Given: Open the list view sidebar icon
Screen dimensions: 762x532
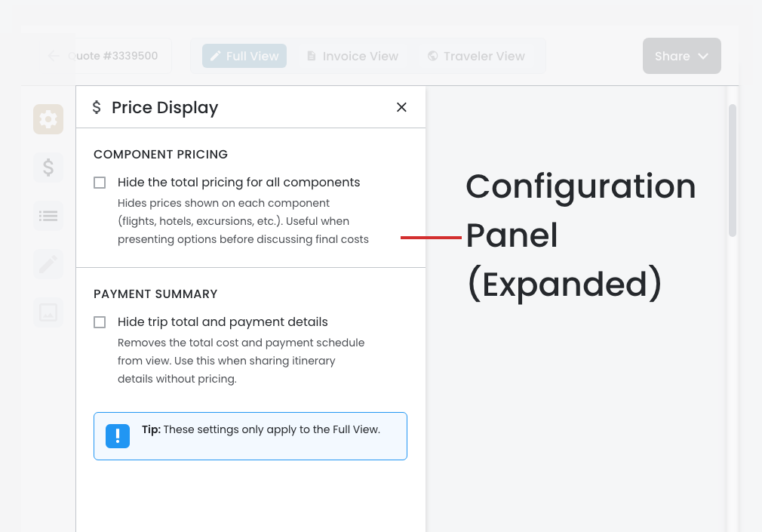Looking at the screenshot, I should [48, 216].
